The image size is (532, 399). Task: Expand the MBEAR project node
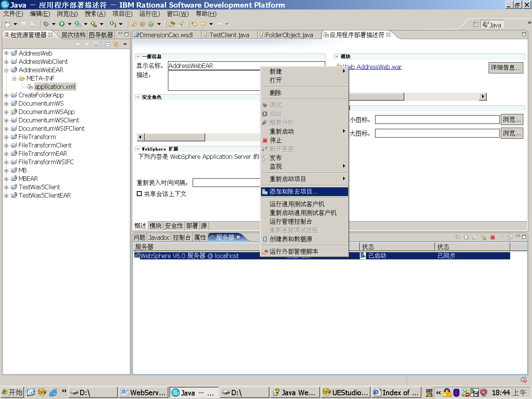click(x=6, y=179)
